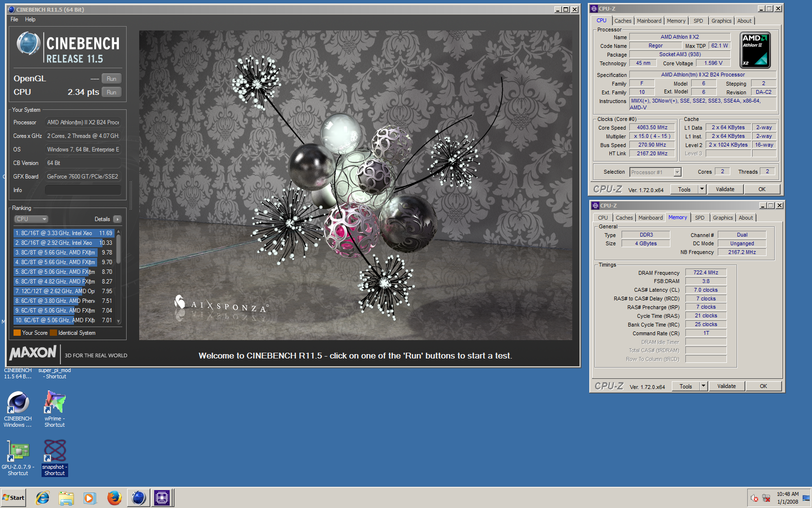Screen dimensions: 812x508
Task: Expand upper CPU-Z Tools dropdown arrow
Action: click(x=702, y=189)
